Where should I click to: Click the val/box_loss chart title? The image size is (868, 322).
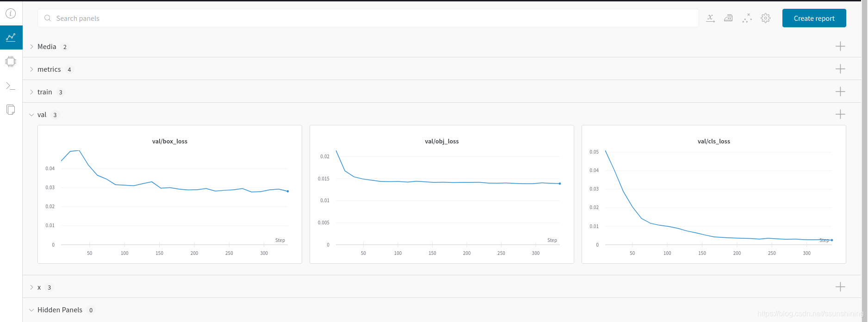(170, 142)
